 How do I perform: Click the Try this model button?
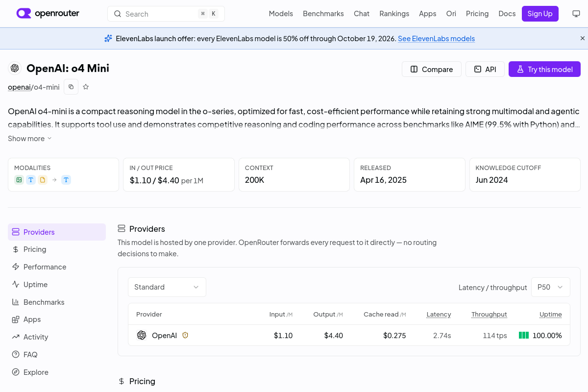(544, 69)
